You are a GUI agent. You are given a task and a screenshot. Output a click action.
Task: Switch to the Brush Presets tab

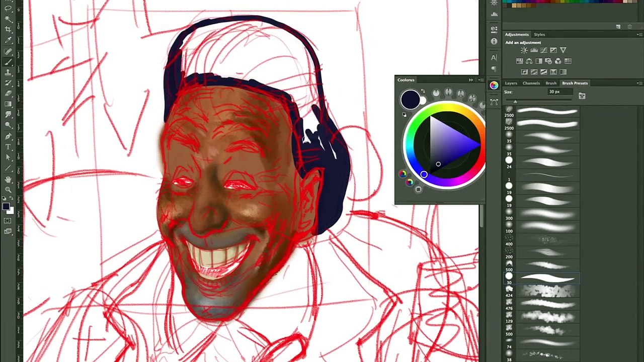[x=575, y=83]
